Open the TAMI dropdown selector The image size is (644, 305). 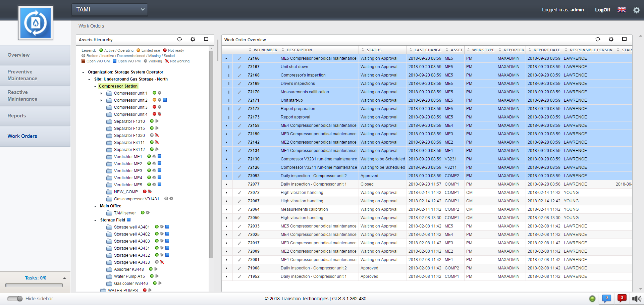click(110, 9)
